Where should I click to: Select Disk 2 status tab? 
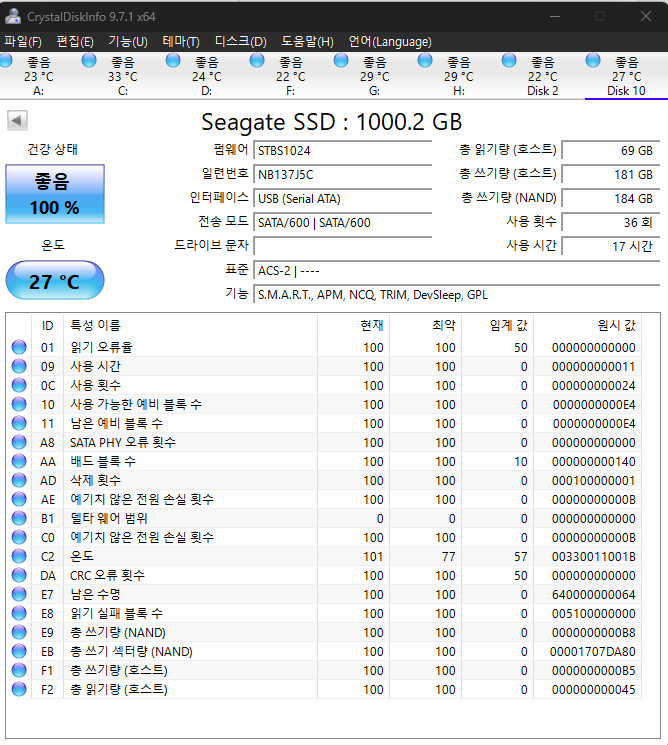(543, 76)
